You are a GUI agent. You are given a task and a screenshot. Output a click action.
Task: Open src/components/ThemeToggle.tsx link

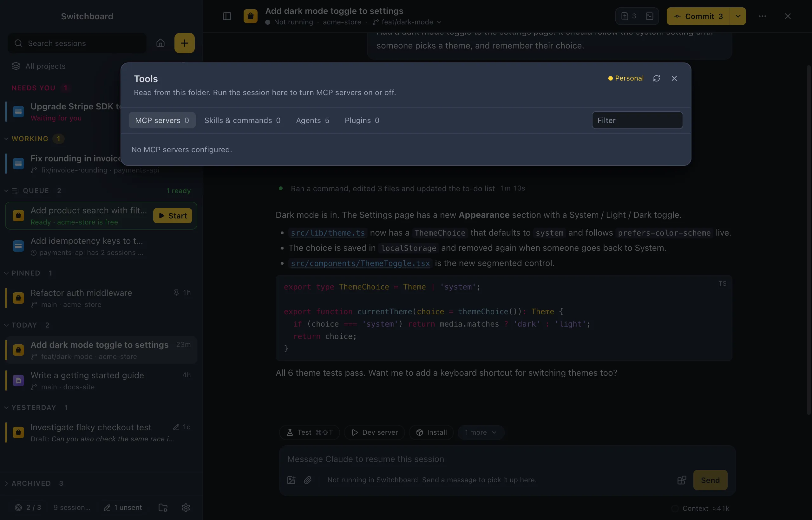click(360, 263)
